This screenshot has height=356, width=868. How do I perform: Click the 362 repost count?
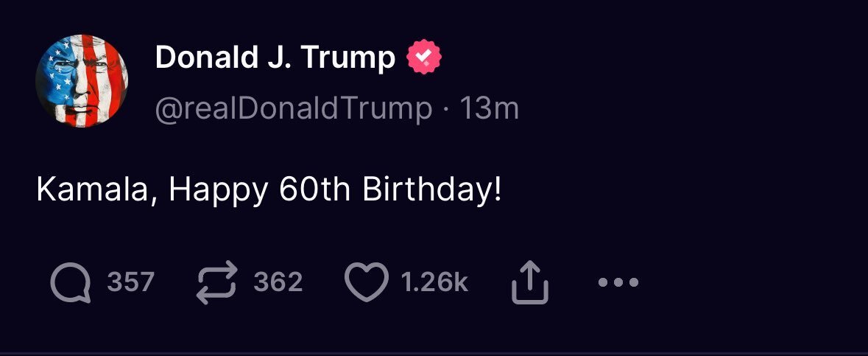(278, 282)
